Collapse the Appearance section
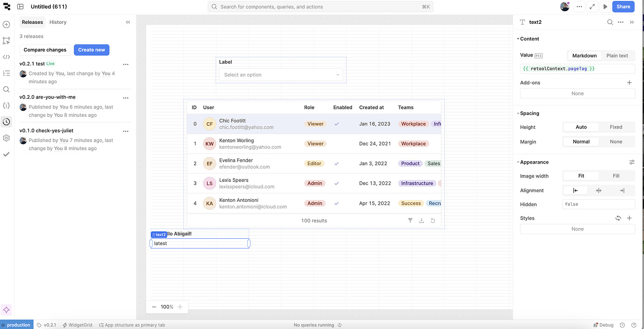 point(534,162)
